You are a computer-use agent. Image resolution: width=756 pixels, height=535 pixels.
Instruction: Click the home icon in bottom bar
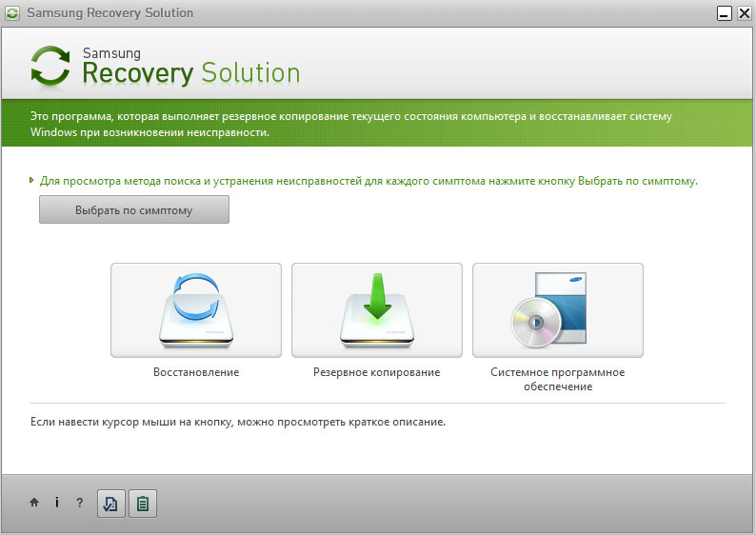pyautogui.click(x=34, y=503)
